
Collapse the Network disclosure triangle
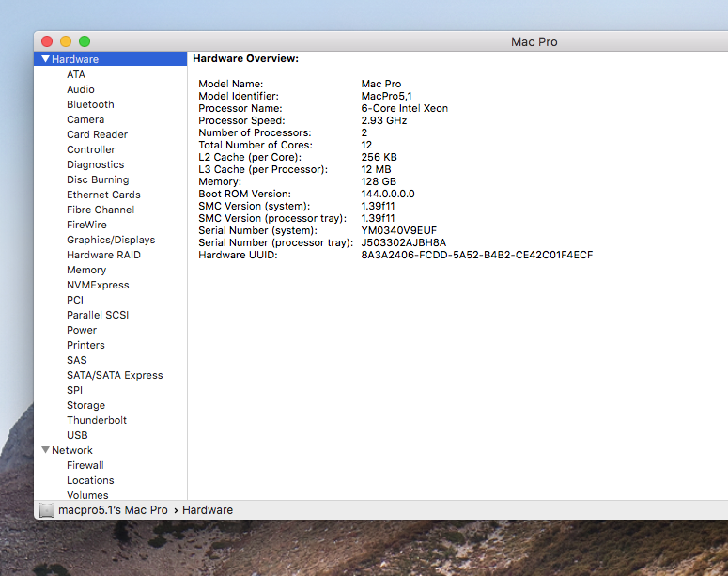[45, 450]
